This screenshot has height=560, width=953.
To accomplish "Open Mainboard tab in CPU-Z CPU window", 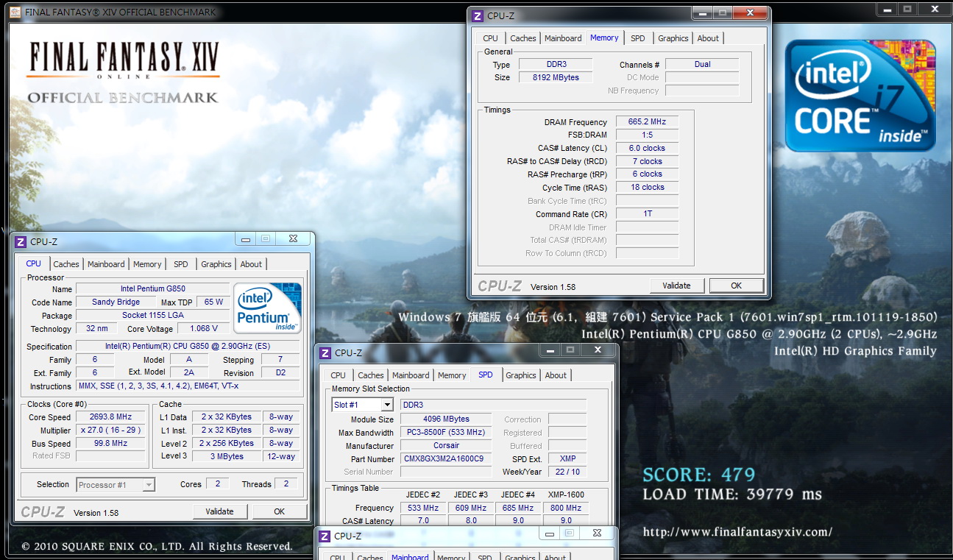I will [106, 264].
